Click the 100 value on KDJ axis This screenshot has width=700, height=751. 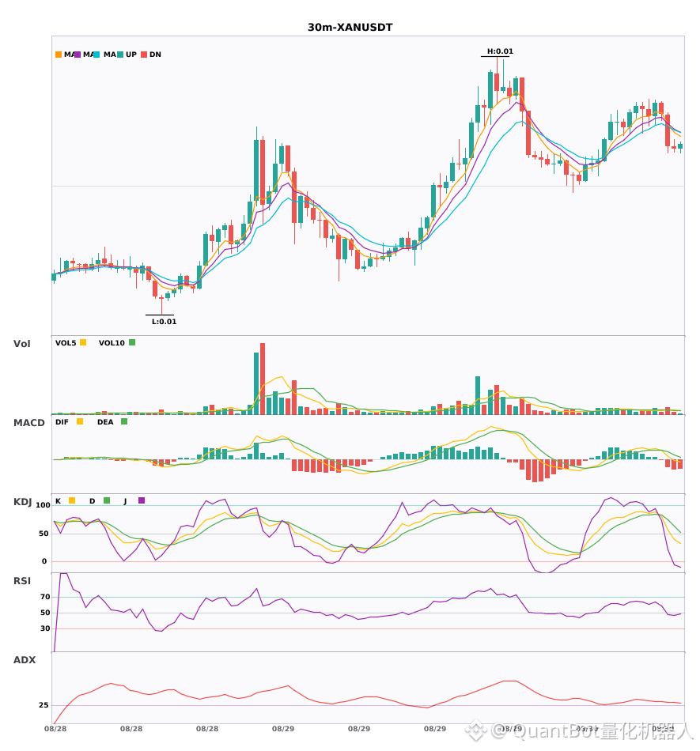[x=44, y=505]
